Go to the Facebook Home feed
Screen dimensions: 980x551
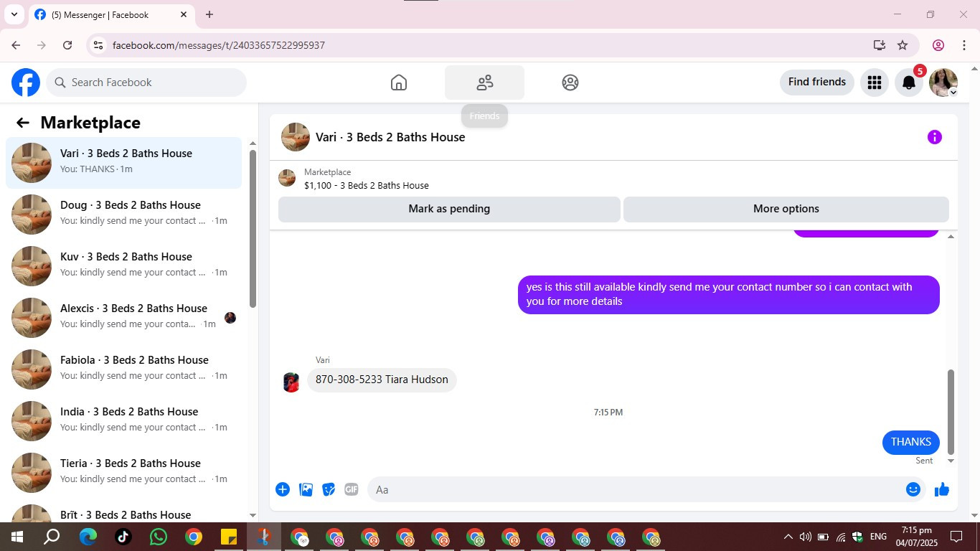(399, 83)
